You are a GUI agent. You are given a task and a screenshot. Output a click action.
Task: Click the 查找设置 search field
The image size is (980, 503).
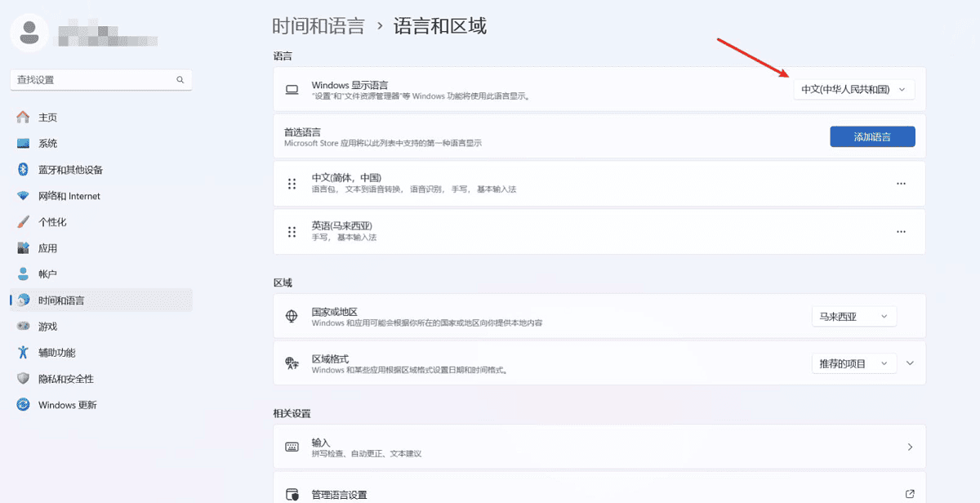click(x=101, y=80)
